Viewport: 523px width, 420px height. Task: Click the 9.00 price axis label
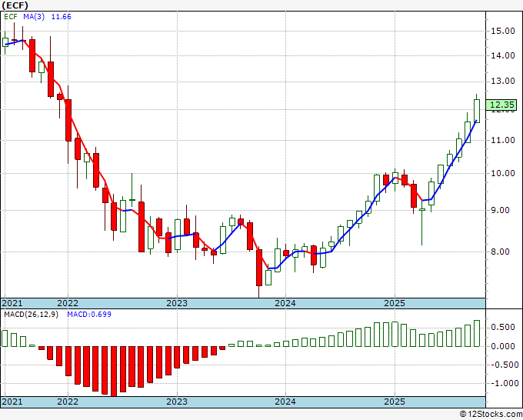pos(500,210)
